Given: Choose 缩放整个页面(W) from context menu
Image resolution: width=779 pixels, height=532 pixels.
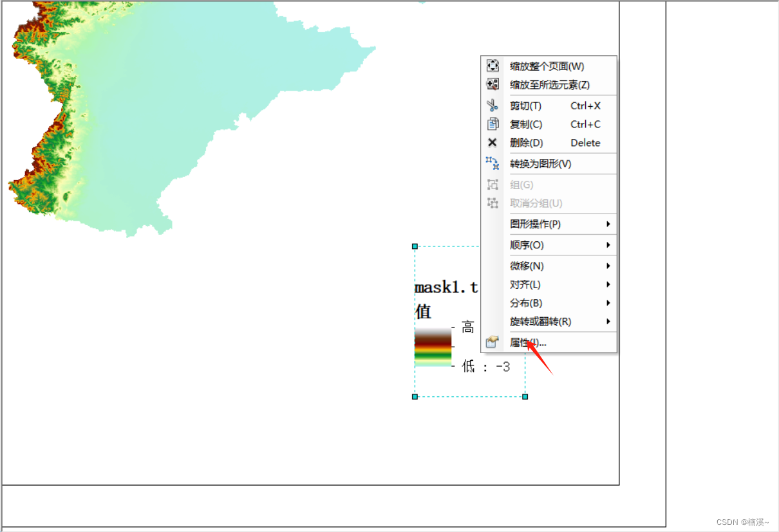Looking at the screenshot, I should [x=549, y=66].
